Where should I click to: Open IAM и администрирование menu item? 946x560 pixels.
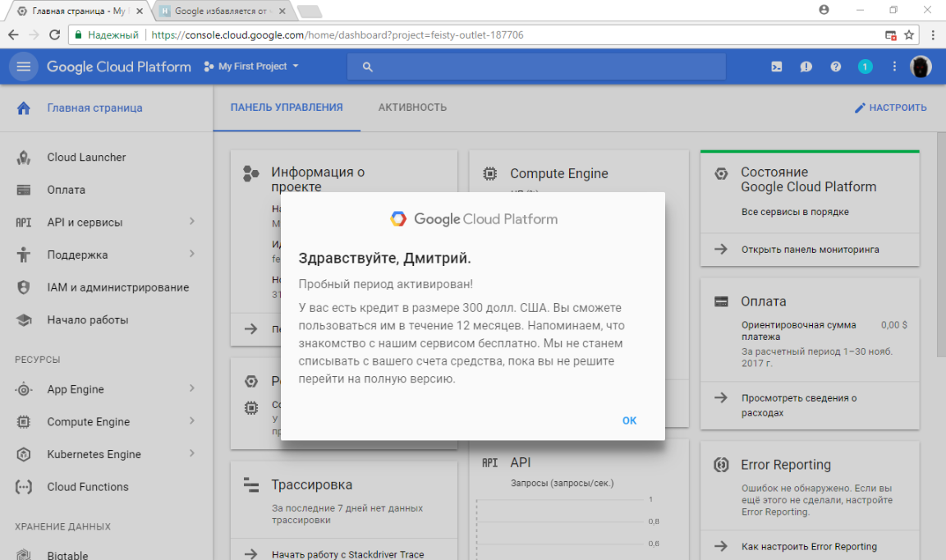click(117, 288)
